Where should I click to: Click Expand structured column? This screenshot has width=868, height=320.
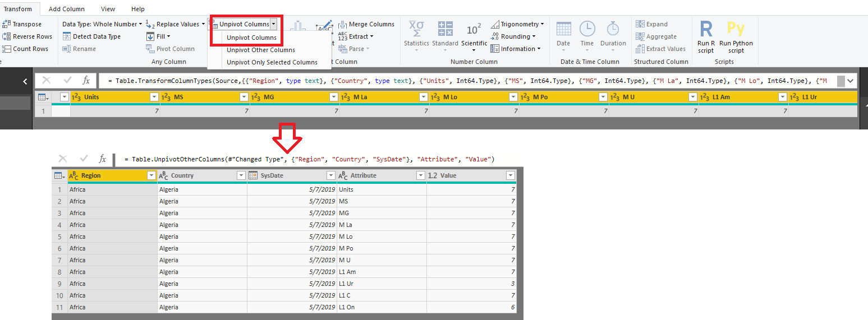652,24
